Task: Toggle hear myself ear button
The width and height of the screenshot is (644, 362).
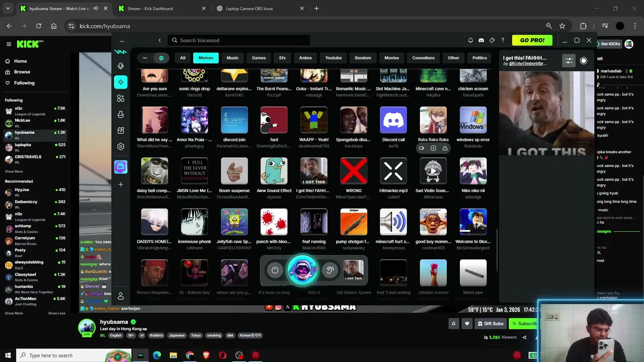Action: pos(330,270)
